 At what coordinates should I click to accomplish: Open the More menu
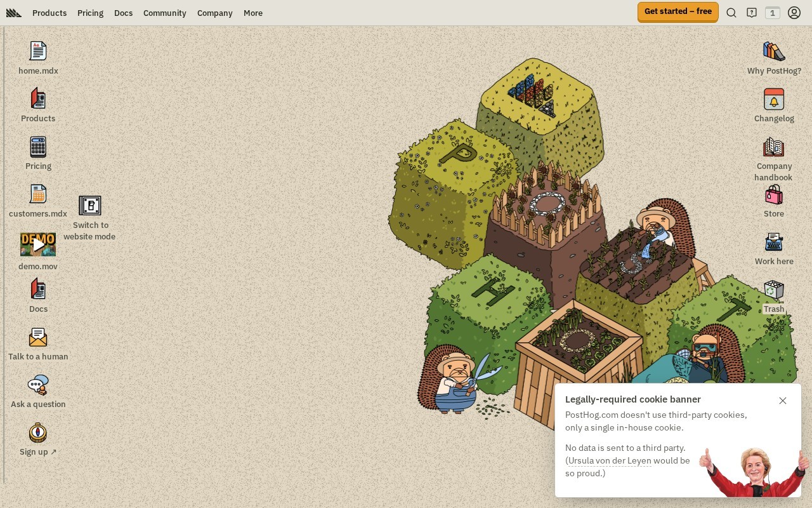point(252,13)
